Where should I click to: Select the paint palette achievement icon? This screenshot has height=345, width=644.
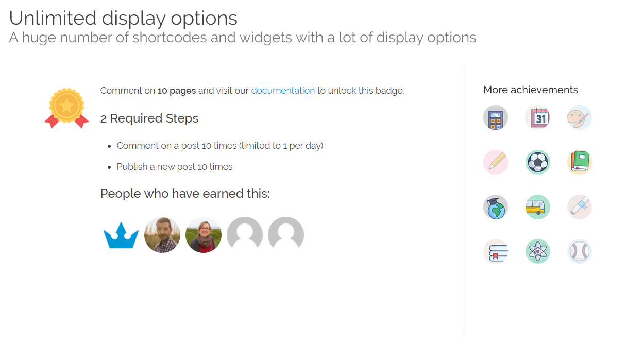(580, 117)
